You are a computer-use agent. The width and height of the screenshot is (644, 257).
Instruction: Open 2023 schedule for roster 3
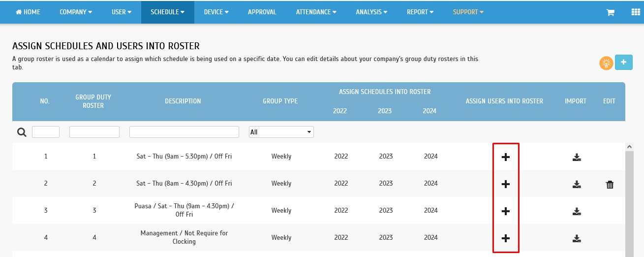tap(386, 211)
